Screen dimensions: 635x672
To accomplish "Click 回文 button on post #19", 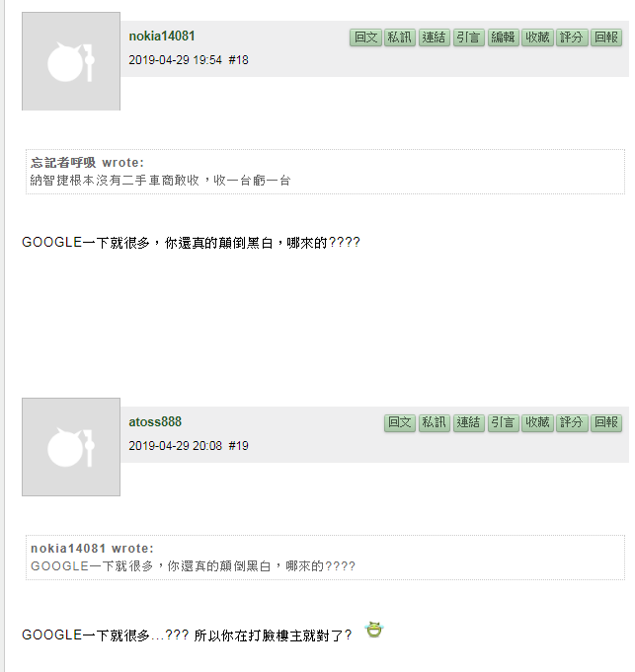I will point(400,423).
